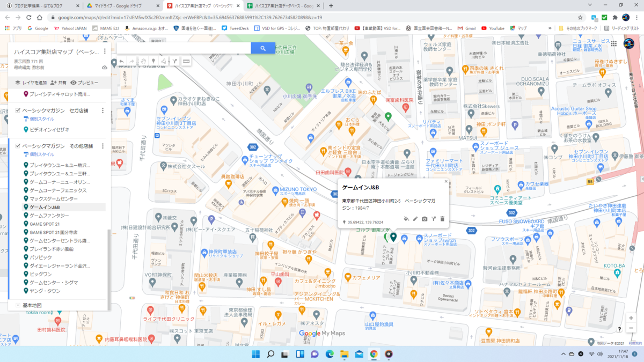Image resolution: width=644 pixels, height=362 pixels.
Task: Open the map title three-dot menu
Action: [105, 52]
